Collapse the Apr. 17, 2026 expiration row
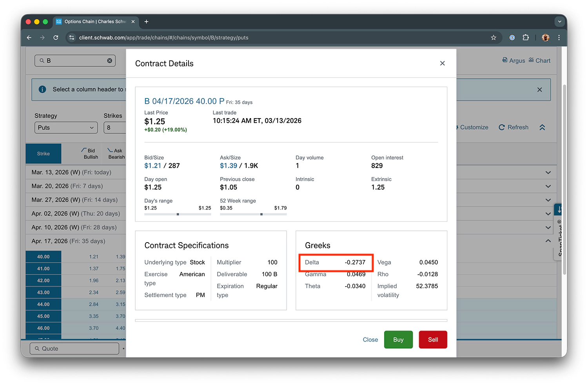 click(548, 241)
